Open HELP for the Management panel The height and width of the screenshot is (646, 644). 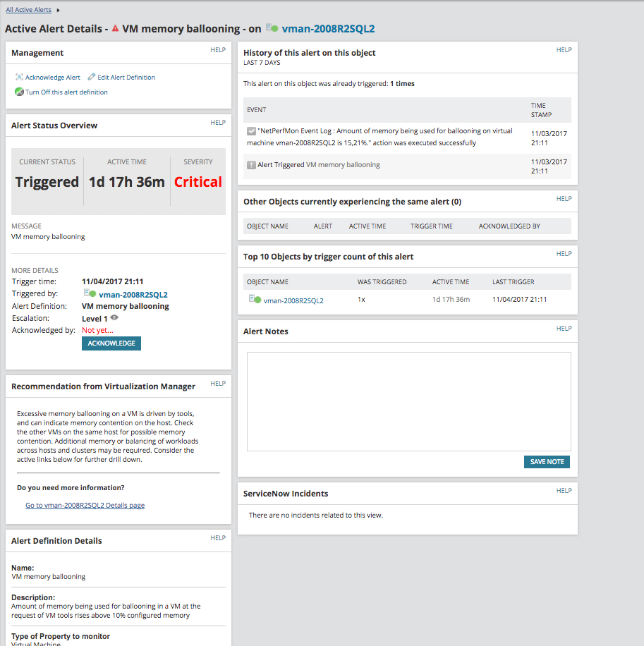pyautogui.click(x=218, y=50)
